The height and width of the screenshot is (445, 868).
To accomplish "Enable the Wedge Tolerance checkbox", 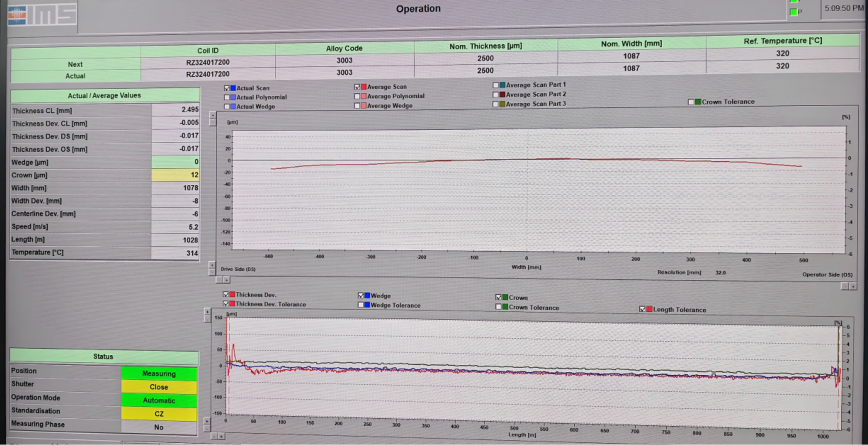I will (x=361, y=305).
